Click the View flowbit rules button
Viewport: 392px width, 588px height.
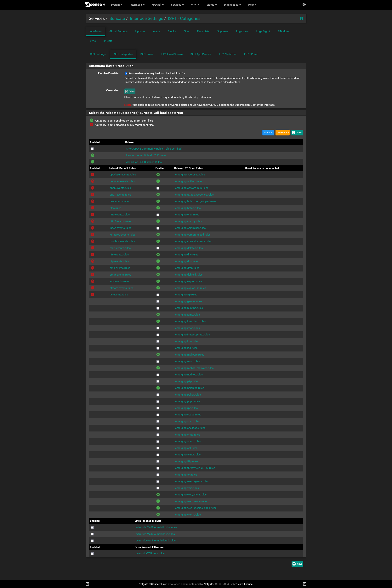click(130, 91)
